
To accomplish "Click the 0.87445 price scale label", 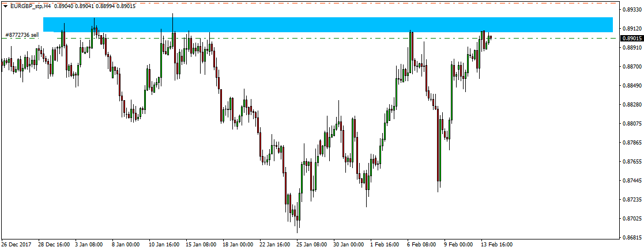I will click(x=631, y=180).
